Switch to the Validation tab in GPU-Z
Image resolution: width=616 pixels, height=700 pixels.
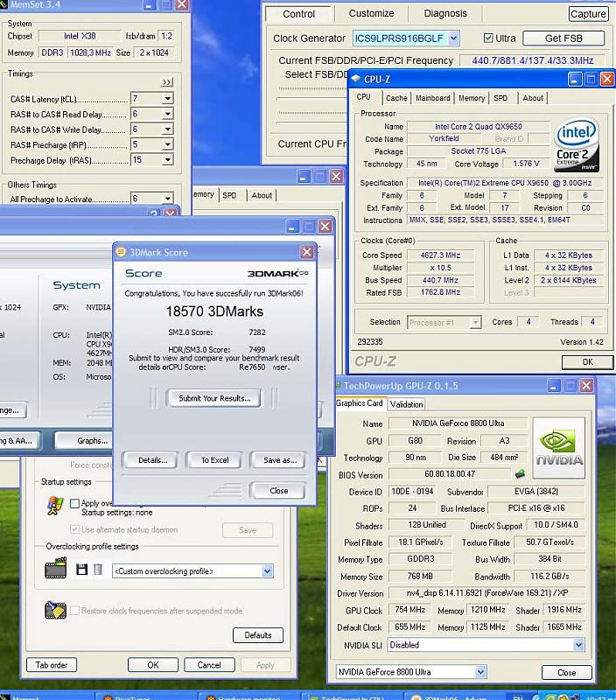(x=406, y=404)
